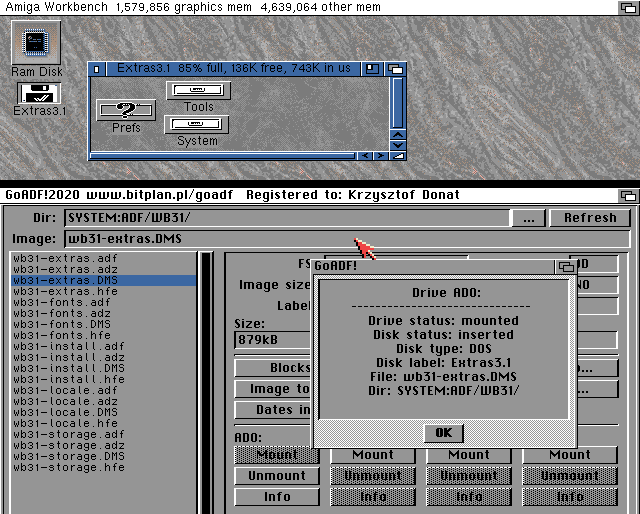Click the Extras3.1 vertical scrollbar bar
Viewport: 640px width, 514px height.
click(398, 103)
